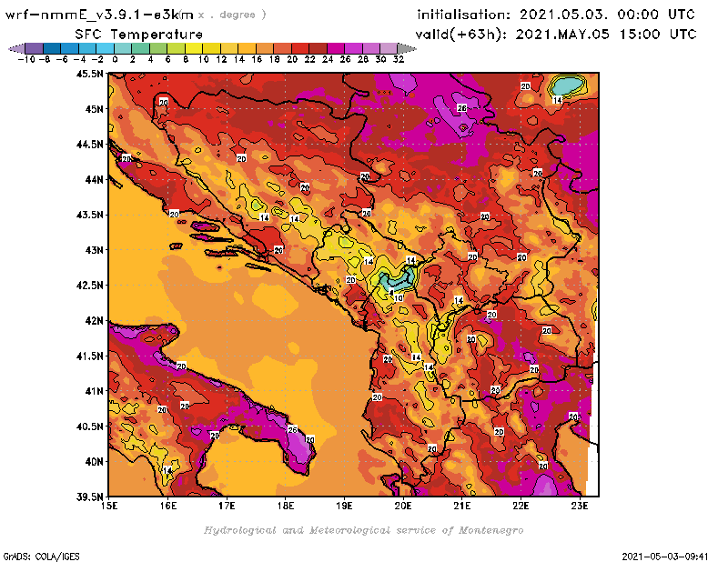Click the yellow legend swatch between 8 and 10
Screen dimensions: 728x562
click(194, 49)
